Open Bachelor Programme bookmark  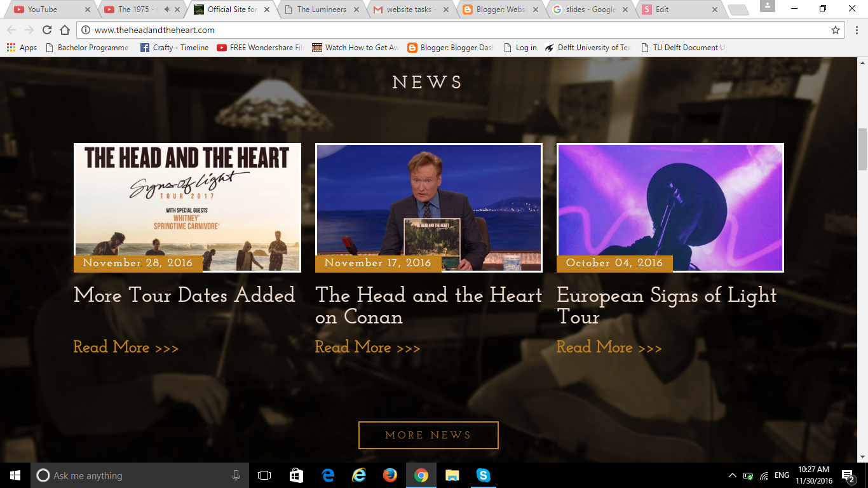(x=87, y=48)
